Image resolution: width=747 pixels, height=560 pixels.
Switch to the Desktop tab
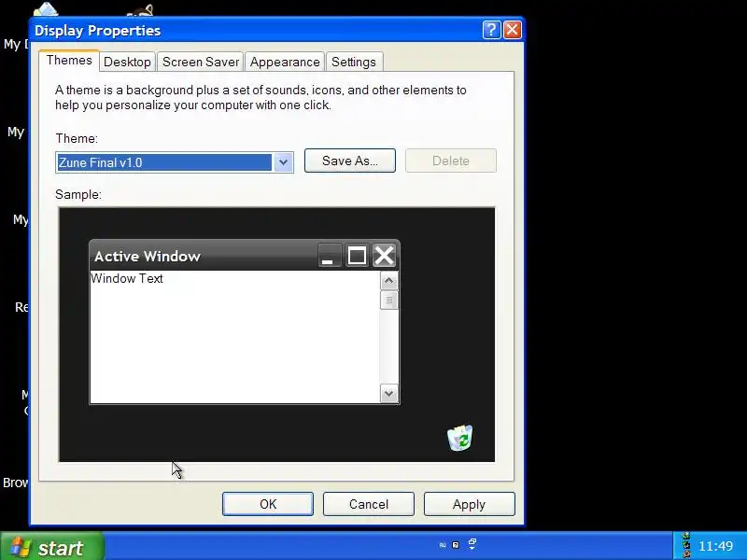coord(127,62)
